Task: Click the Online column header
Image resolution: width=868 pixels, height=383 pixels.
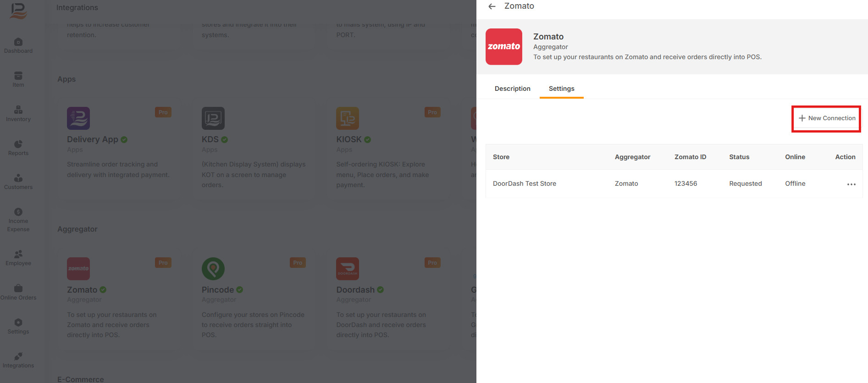Action: tap(795, 157)
